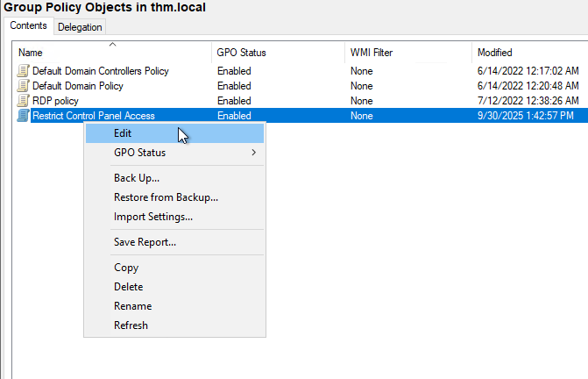Click the RDP policy GPO icon
588x379 pixels.
(24, 101)
